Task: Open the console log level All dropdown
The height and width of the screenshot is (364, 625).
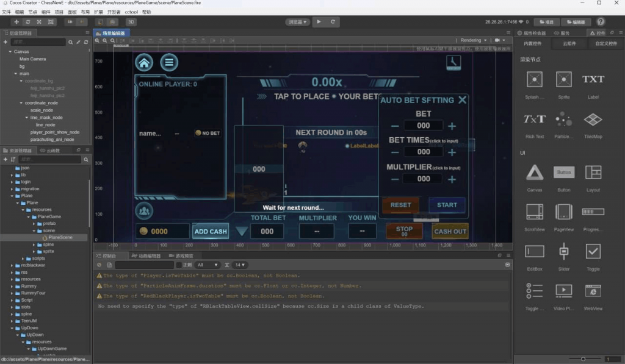Action: click(208, 265)
